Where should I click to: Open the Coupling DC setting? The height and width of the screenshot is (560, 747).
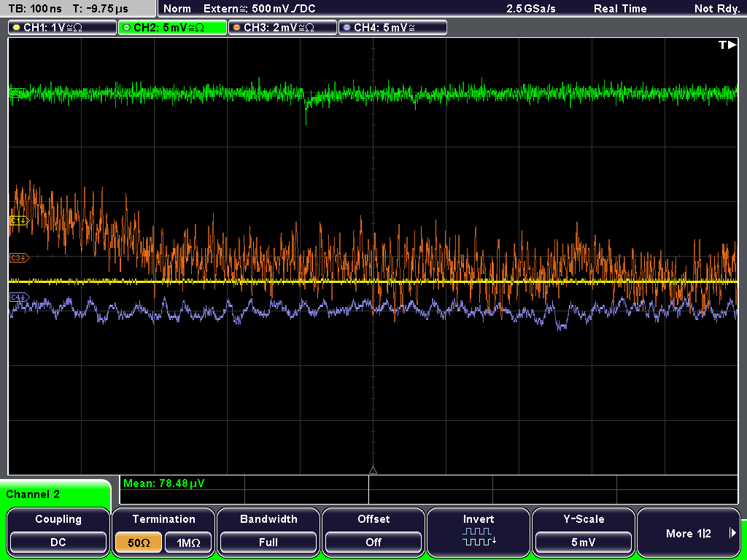point(58,542)
